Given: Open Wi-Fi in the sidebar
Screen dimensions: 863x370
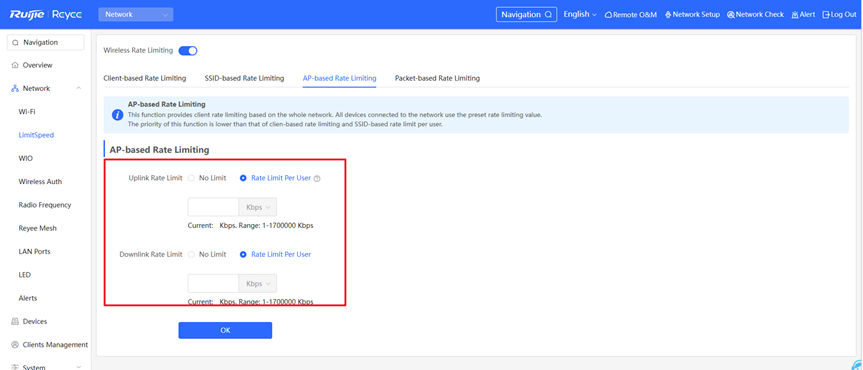Looking at the screenshot, I should (28, 112).
